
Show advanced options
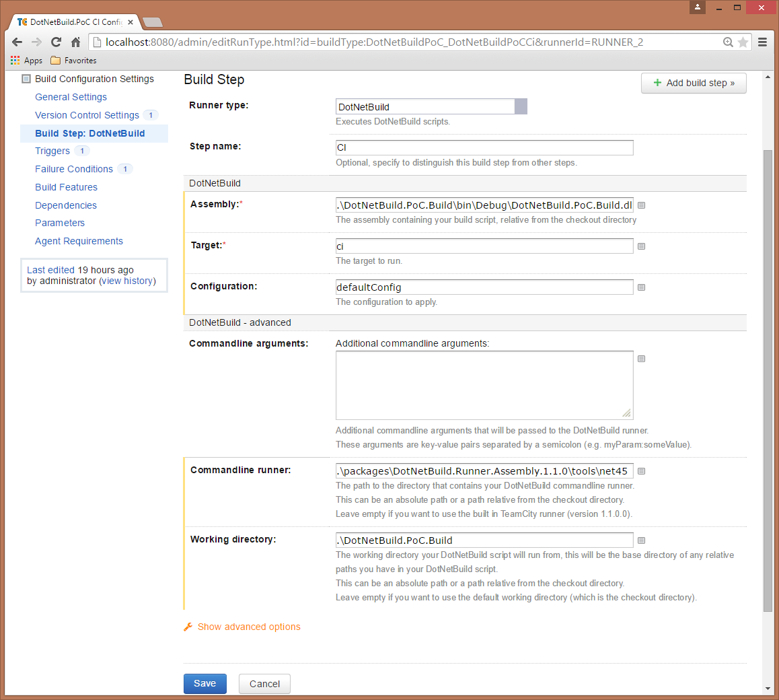point(249,627)
